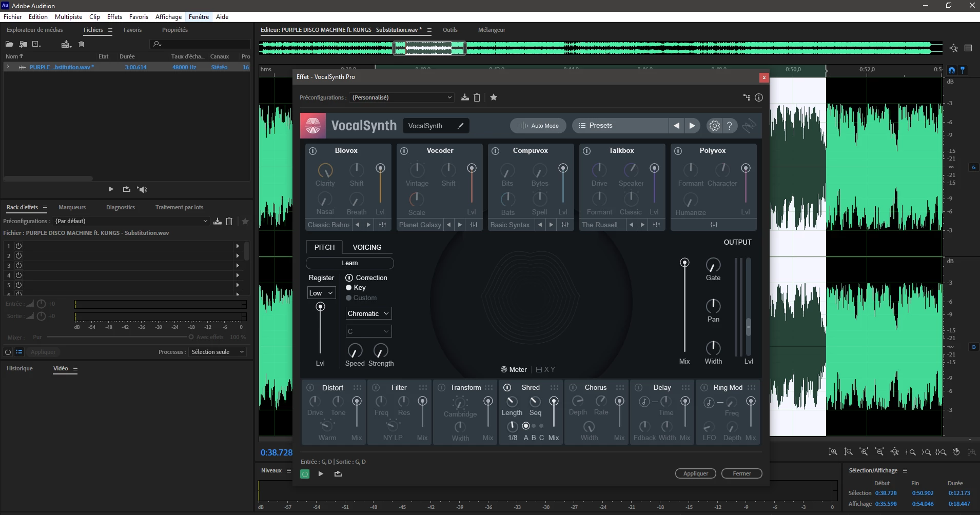Image resolution: width=980 pixels, height=515 pixels.
Task: Delete the effect preset trash icon
Action: 477,97
